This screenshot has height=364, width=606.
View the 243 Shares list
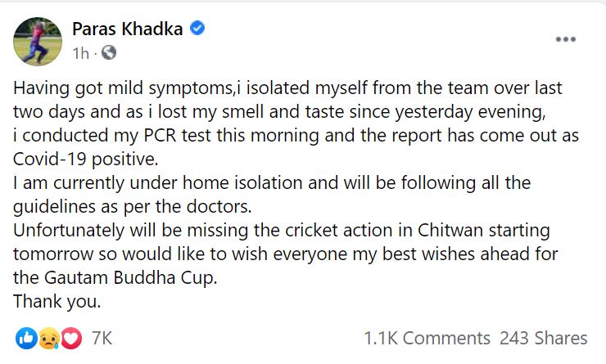pyautogui.click(x=544, y=338)
